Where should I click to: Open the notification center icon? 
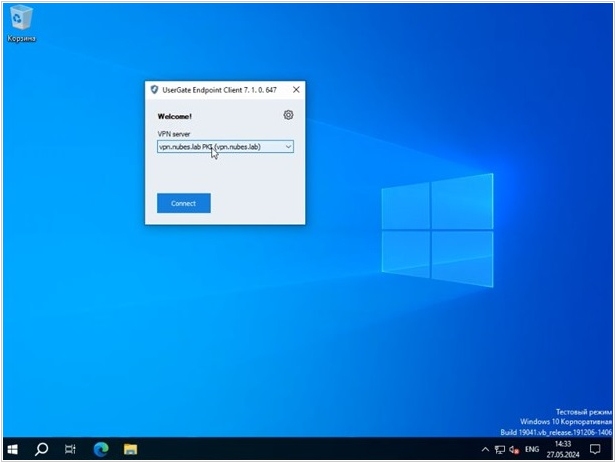click(594, 450)
